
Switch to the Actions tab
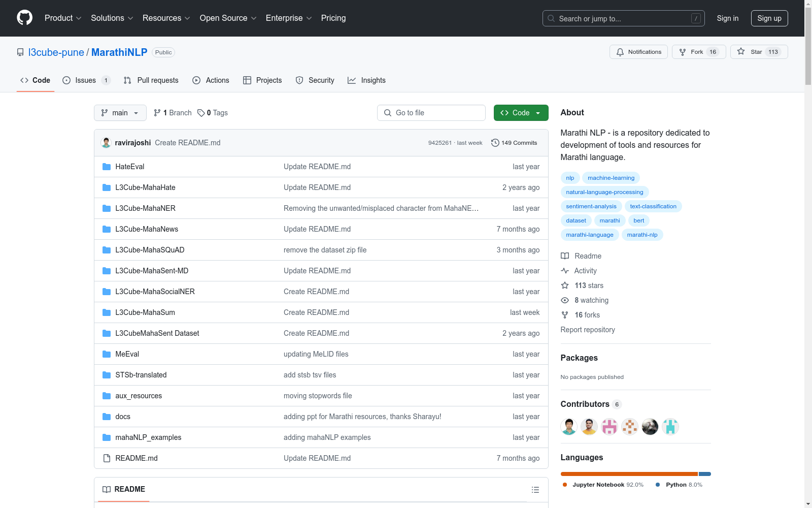click(211, 80)
